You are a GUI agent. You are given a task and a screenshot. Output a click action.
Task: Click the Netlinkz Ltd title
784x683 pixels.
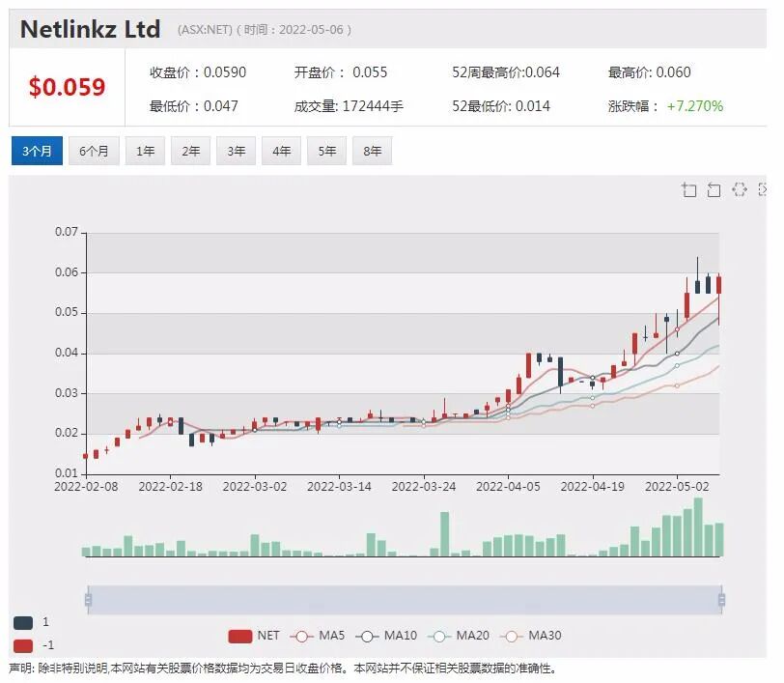coord(91,29)
